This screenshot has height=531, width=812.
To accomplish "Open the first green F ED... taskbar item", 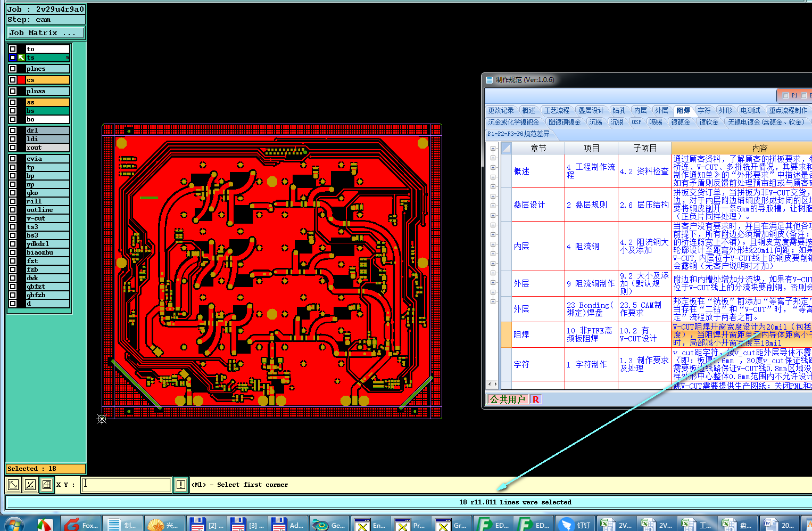I will point(493,525).
